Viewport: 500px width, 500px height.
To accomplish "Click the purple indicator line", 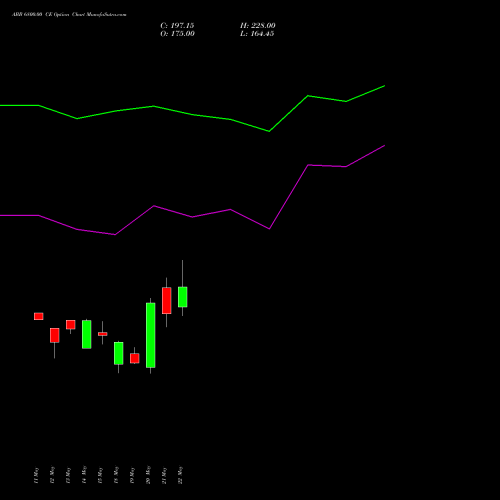I will (x=192, y=217).
